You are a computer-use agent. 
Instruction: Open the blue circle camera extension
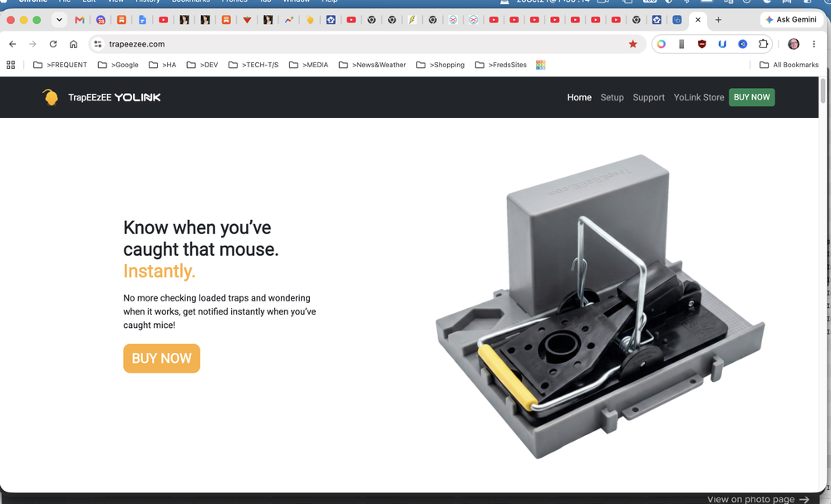(x=742, y=44)
